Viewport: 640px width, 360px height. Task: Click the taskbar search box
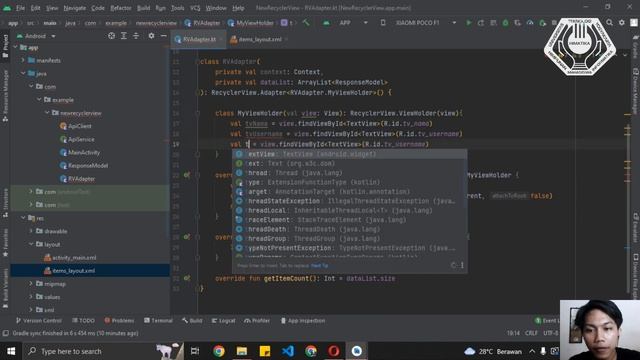pos(103,351)
